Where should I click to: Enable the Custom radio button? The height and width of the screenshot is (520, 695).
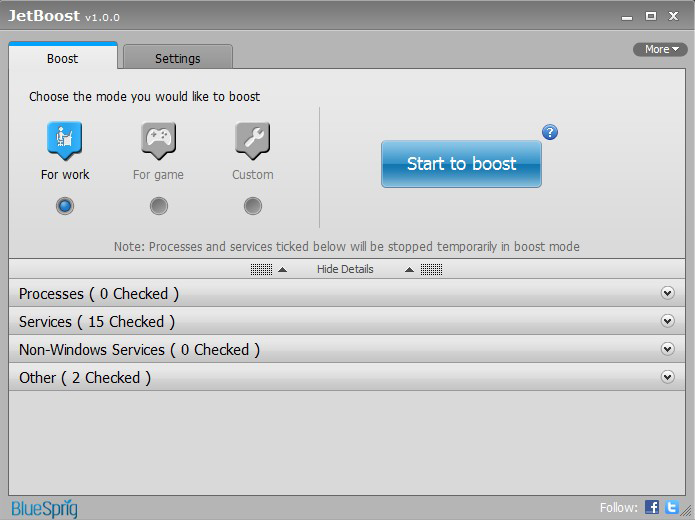click(253, 206)
